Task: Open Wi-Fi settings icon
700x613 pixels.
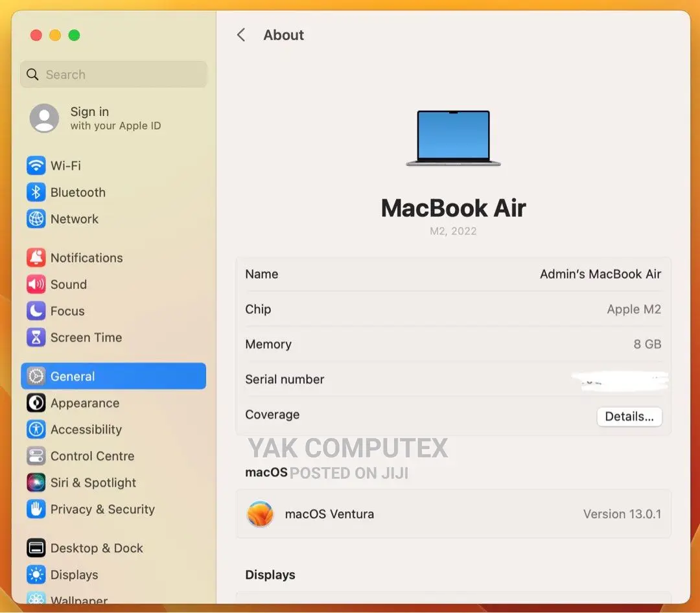Action: click(x=36, y=166)
